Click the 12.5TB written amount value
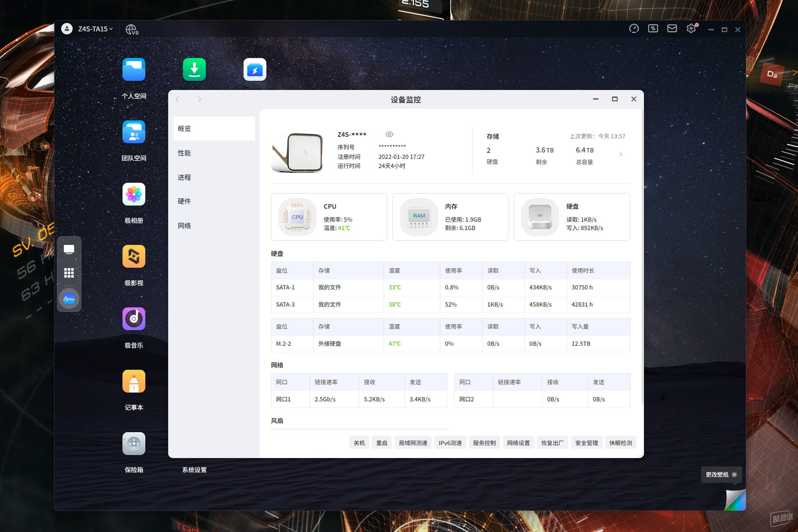798x532 pixels. [581, 344]
